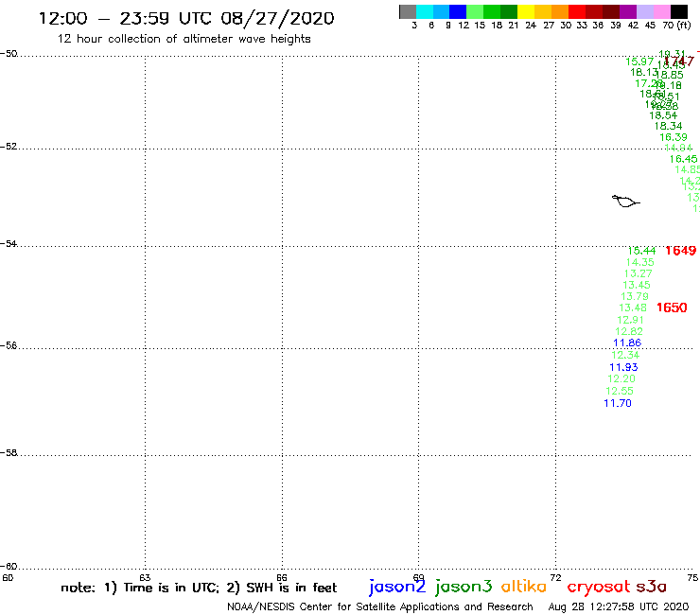Click the 72 longitude axis label
Screen dimensions: 700x615
[x=555, y=577]
